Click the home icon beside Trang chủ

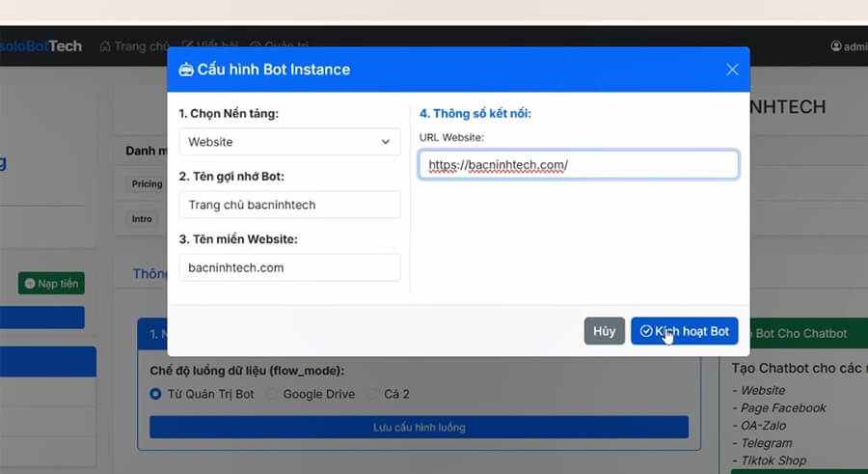point(105,46)
